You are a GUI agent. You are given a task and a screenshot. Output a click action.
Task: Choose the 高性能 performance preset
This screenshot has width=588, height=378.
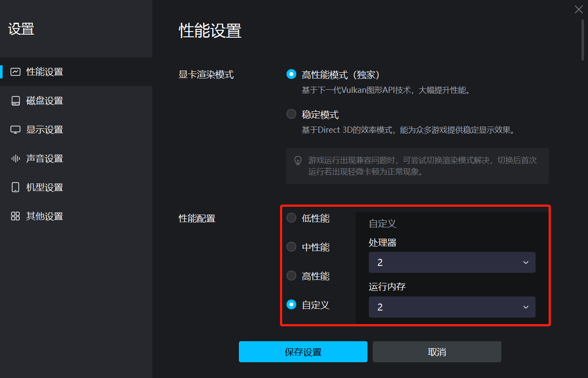pyautogui.click(x=291, y=276)
